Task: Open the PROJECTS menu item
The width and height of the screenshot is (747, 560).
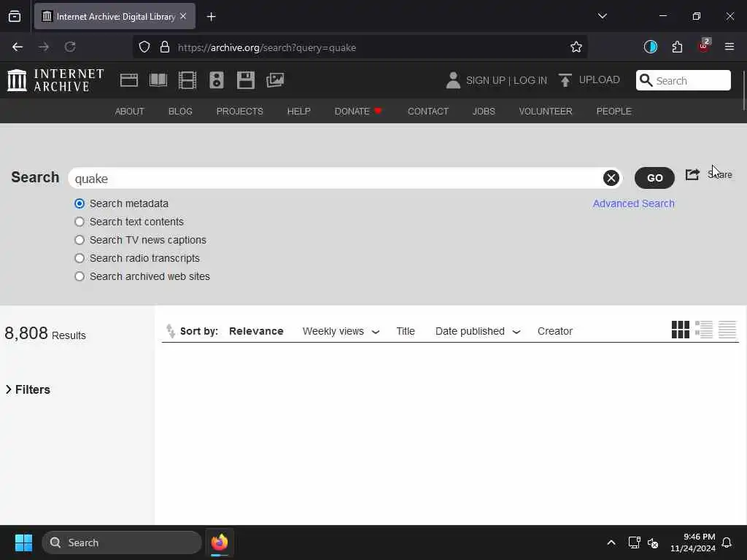Action: [239, 111]
